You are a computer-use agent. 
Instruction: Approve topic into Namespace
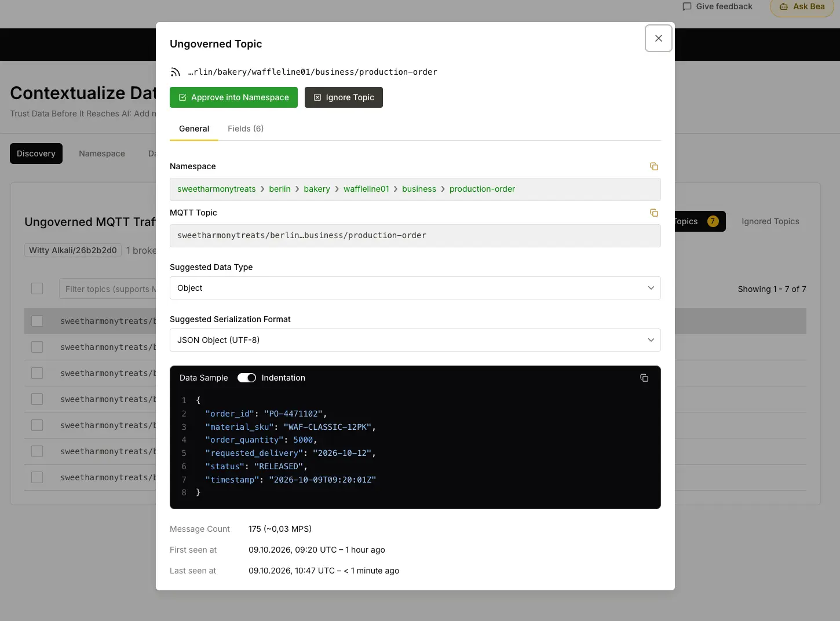[233, 97]
